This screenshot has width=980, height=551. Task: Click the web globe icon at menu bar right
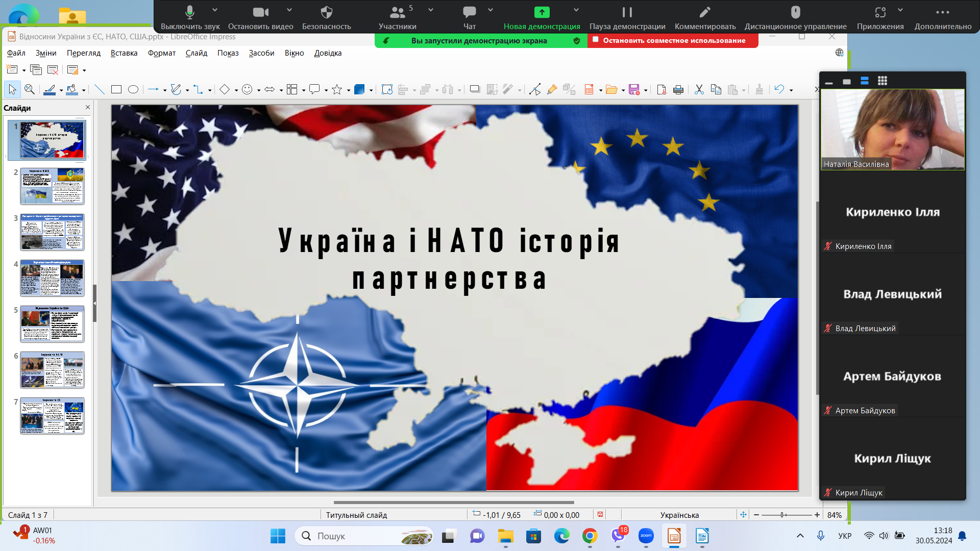click(x=839, y=53)
